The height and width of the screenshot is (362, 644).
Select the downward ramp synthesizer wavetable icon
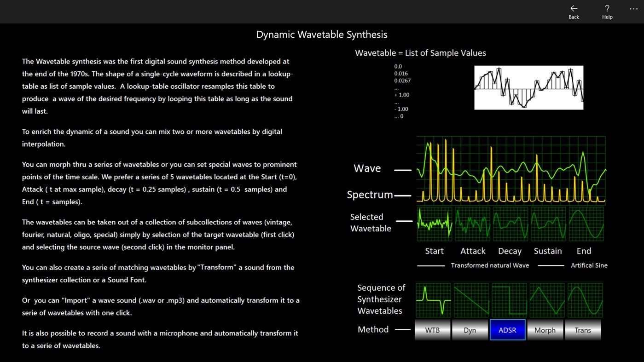coord(470,300)
